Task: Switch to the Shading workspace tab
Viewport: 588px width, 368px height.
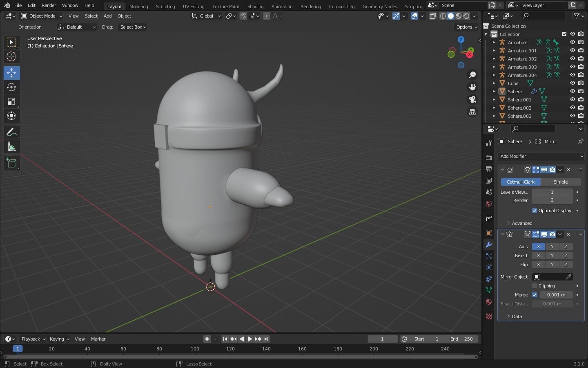Action: [x=255, y=6]
